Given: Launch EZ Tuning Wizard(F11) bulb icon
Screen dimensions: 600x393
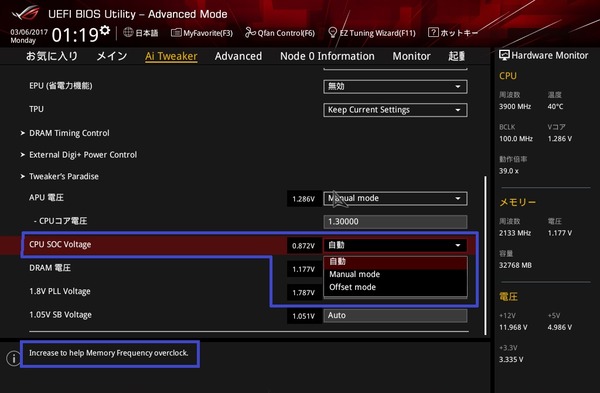Looking at the screenshot, I should (x=333, y=33).
